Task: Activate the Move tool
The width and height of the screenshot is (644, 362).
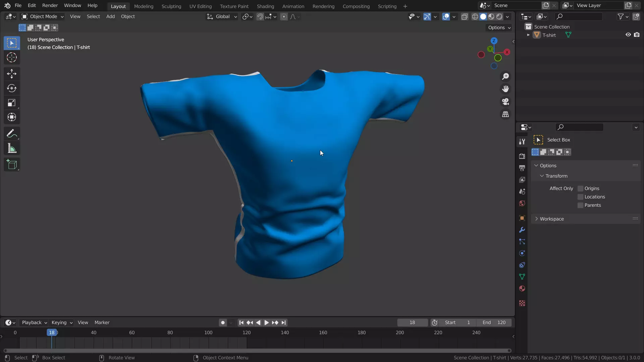Action: [12, 74]
